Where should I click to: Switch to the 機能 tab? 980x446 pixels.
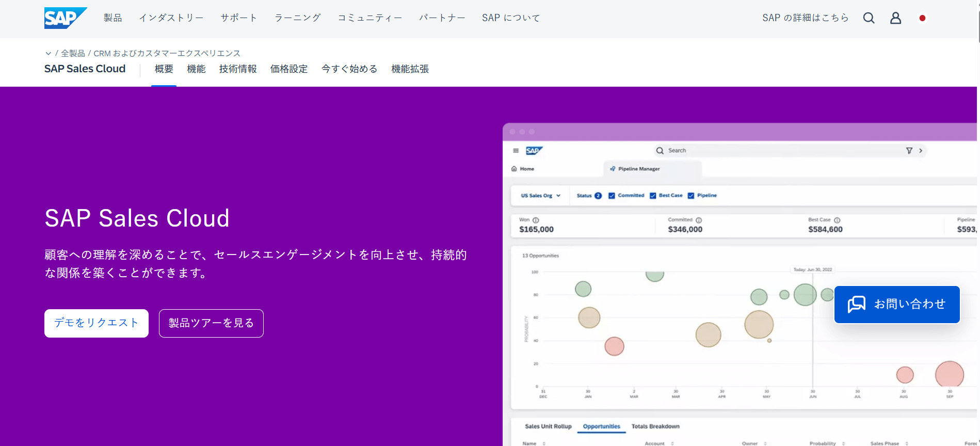coord(196,69)
